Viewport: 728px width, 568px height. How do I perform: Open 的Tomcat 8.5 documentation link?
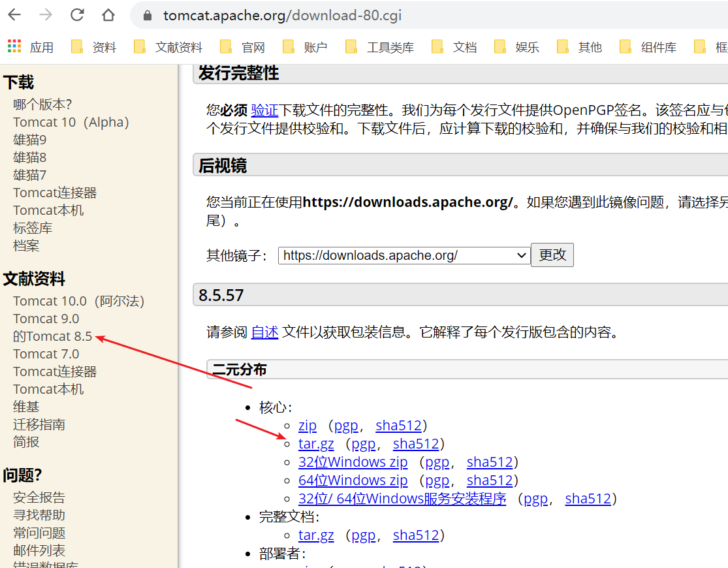click(x=52, y=336)
